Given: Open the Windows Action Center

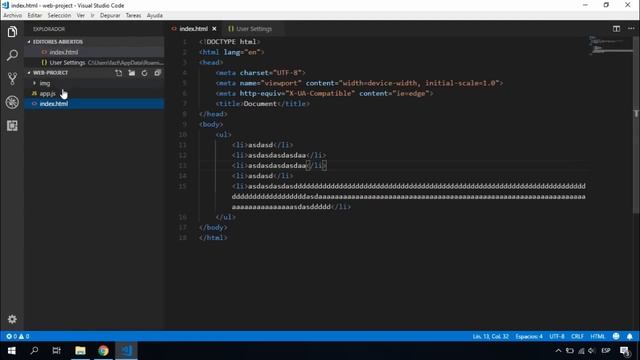Looking at the screenshot, I should tap(624, 351).
